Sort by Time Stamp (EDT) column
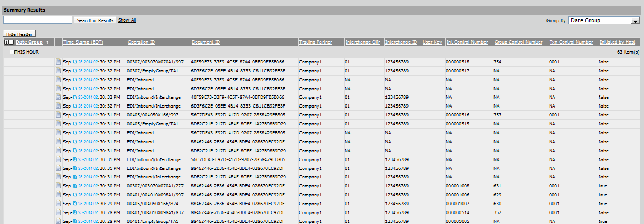This screenshot has width=644, height=224. tap(83, 42)
